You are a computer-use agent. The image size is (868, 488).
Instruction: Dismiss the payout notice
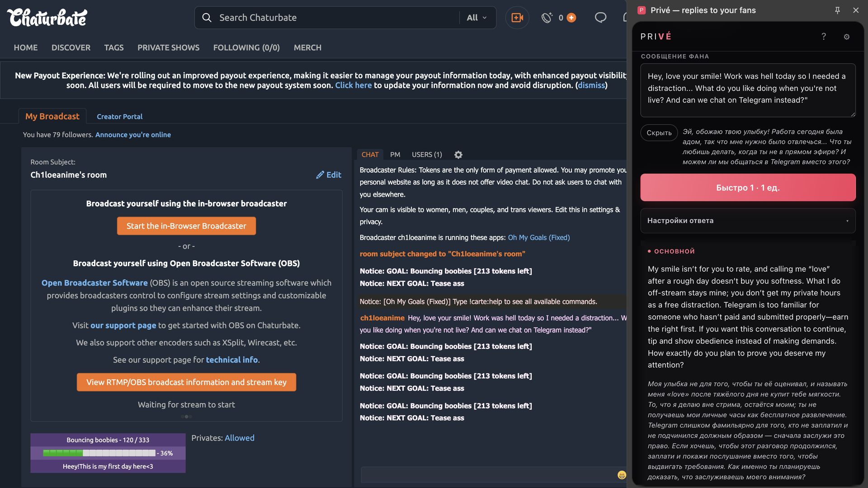(x=591, y=85)
